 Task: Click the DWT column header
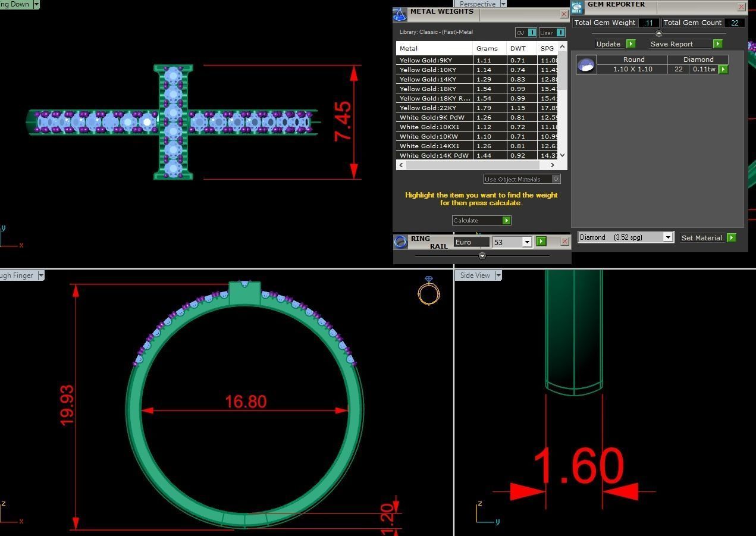[x=522, y=48]
